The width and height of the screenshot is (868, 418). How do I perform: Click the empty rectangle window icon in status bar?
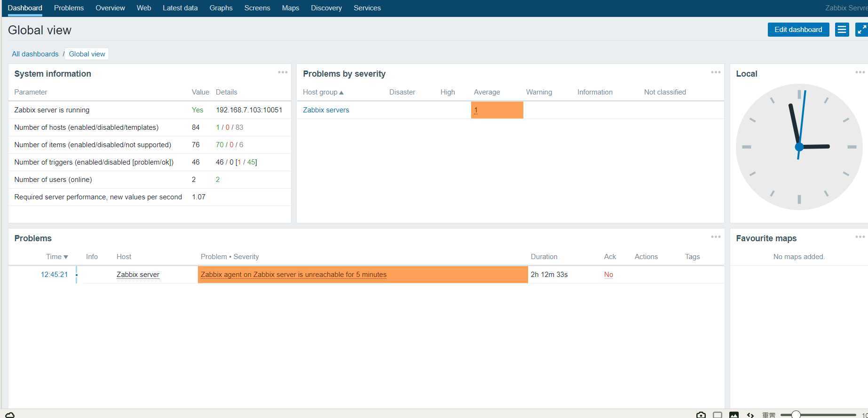pyautogui.click(x=718, y=415)
